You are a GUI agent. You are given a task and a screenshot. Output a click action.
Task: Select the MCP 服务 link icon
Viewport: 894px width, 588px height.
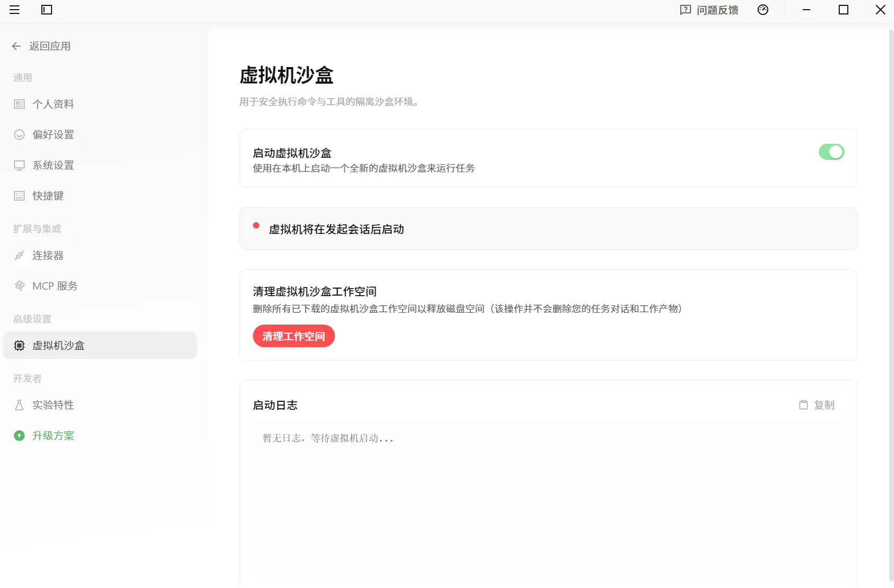point(19,285)
